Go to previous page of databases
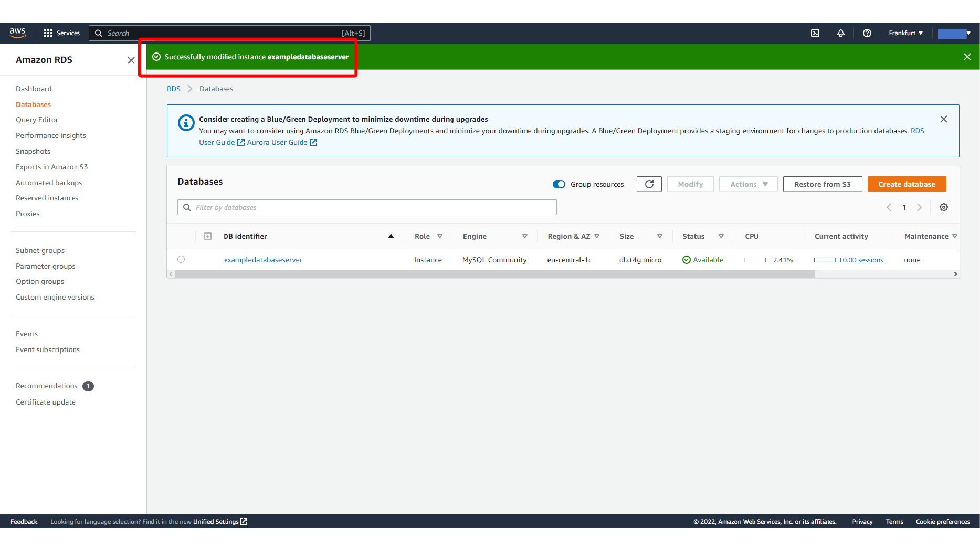This screenshot has height=551, width=980. tap(888, 207)
